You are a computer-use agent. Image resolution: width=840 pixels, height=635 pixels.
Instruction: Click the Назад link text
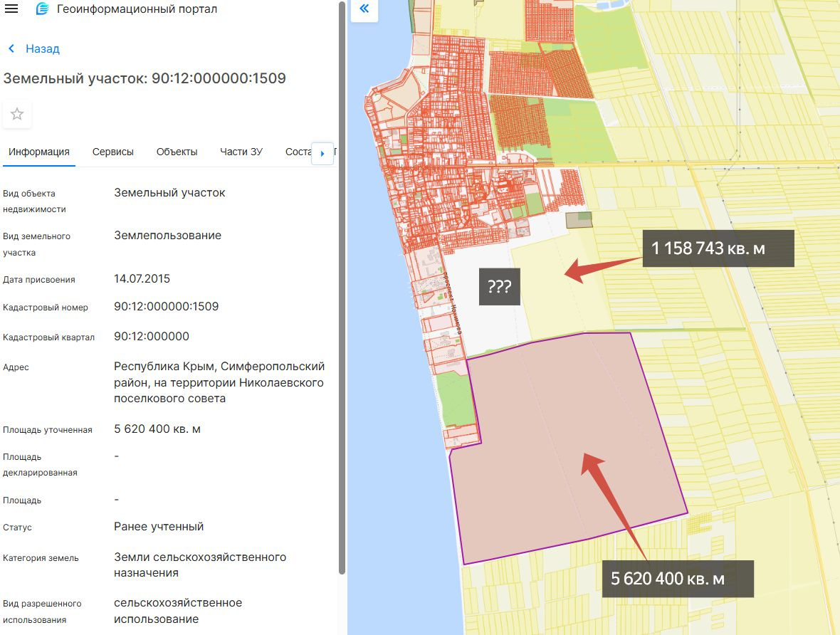click(43, 49)
